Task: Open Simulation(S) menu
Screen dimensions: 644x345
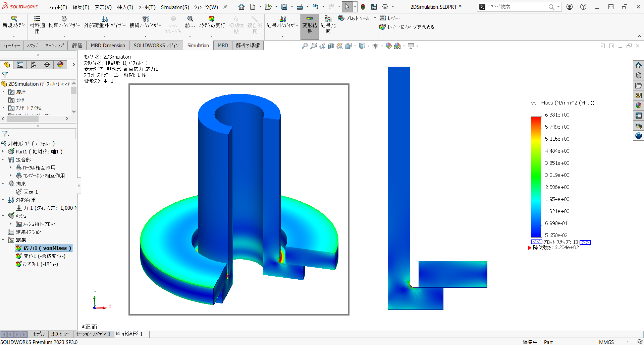Action: pos(175,7)
